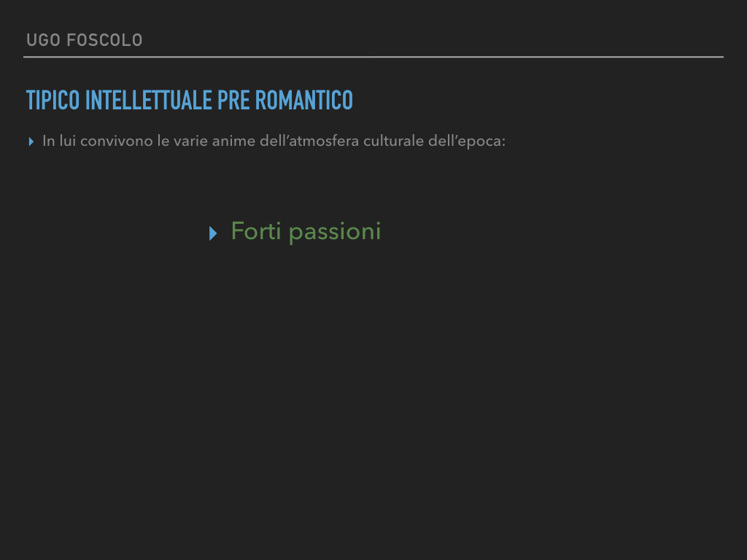Select the 'UGO FOSCOLO' header text

(85, 40)
